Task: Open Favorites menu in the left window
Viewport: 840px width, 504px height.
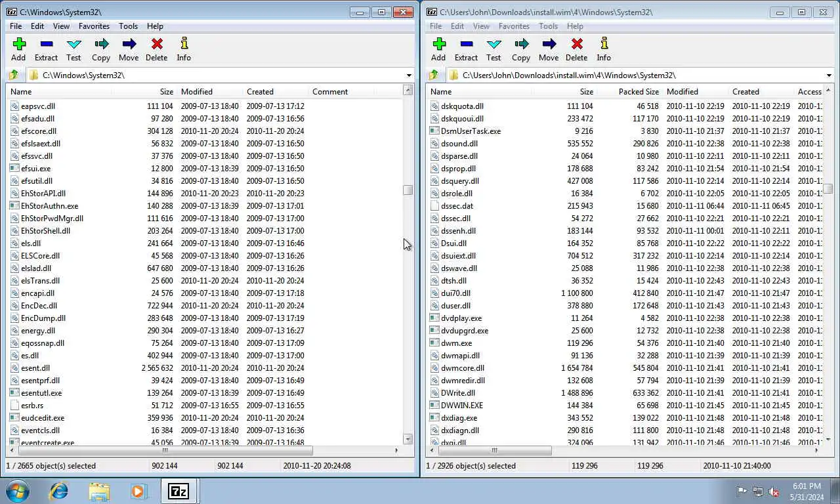Action: [94, 26]
